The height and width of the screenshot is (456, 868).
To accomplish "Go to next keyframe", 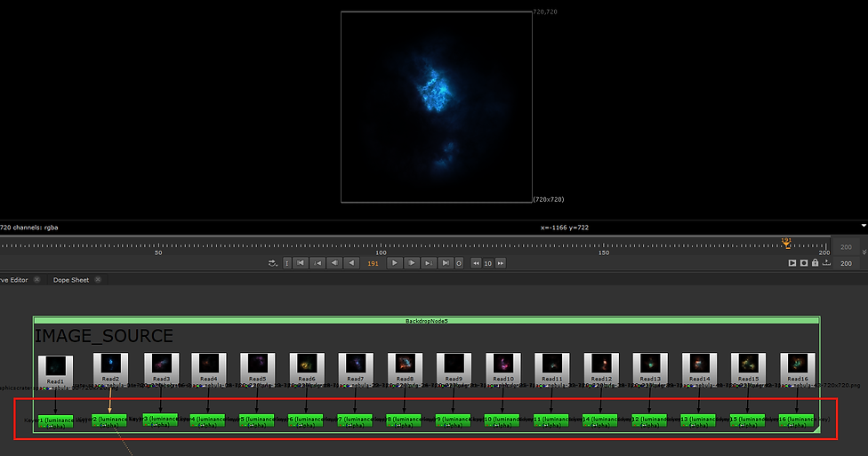I will (429, 263).
